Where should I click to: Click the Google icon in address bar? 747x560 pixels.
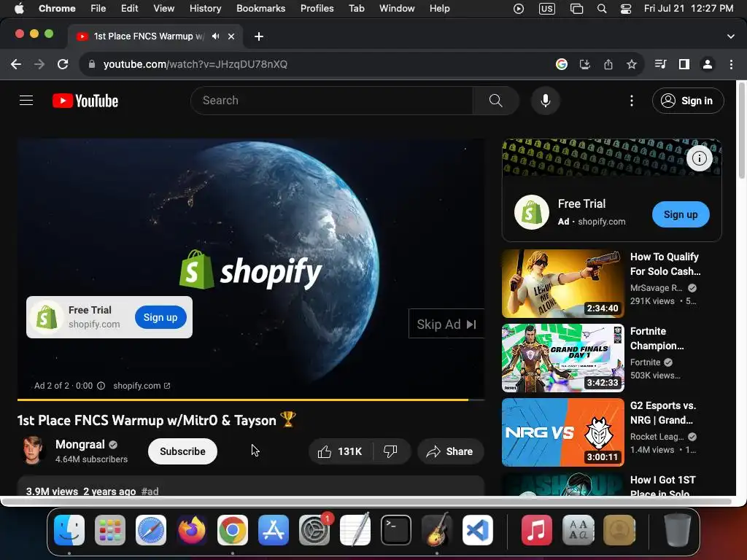[x=562, y=64]
